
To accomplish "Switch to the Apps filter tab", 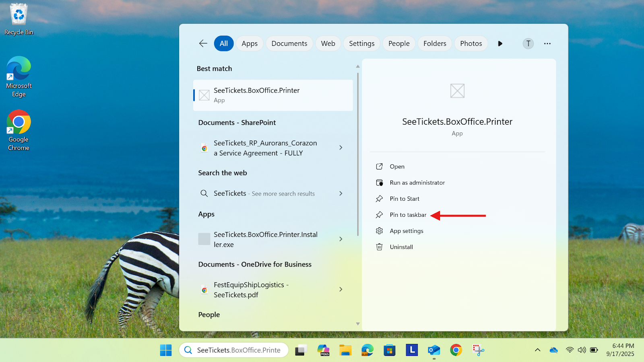I will click(x=250, y=43).
